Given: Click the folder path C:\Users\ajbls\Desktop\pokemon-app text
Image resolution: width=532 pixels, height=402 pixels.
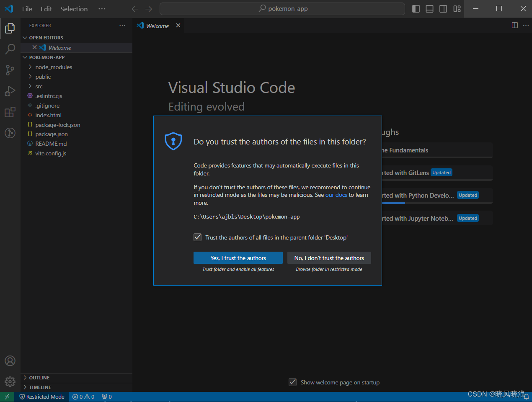Looking at the screenshot, I should coord(247,216).
